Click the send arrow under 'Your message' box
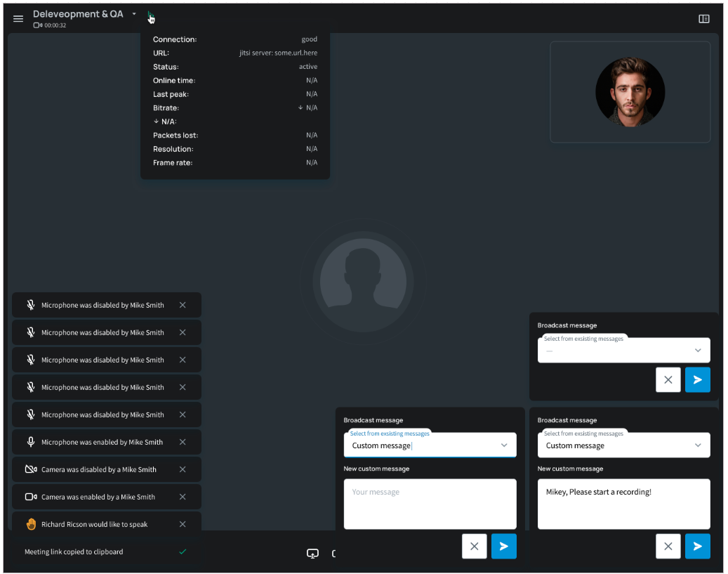The height and width of the screenshot is (574, 728). (503, 546)
